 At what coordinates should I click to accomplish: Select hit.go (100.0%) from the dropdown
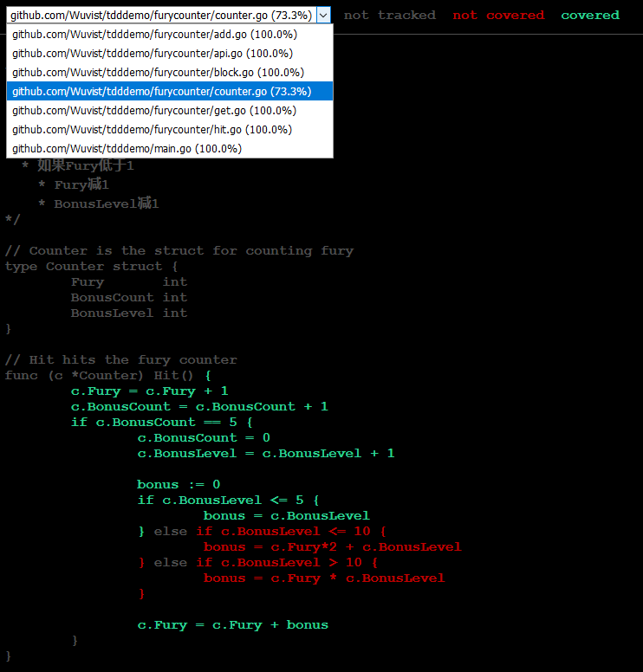coord(170,129)
